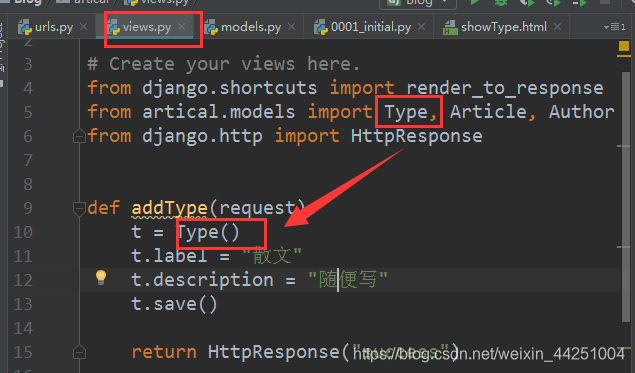Click 'django.http' on line 6
635x373 pixels.
202,136
